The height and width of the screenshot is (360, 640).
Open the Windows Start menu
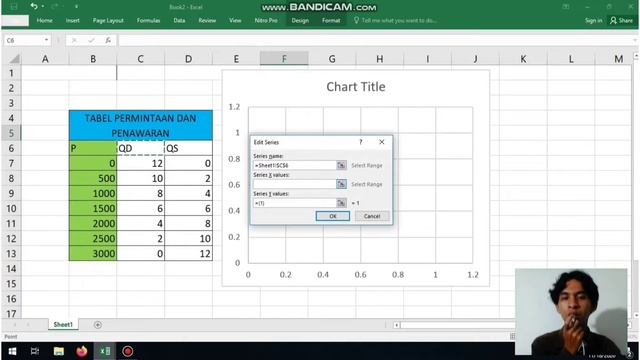point(12,351)
